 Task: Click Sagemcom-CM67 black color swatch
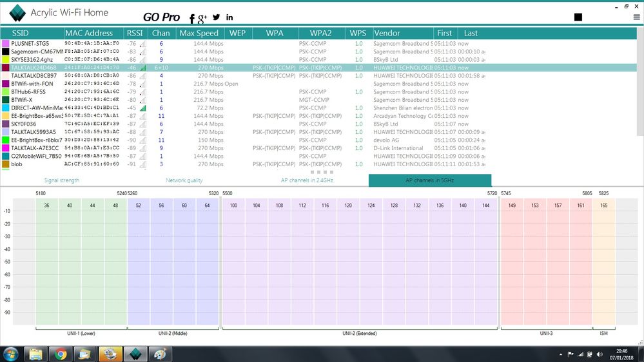click(x=5, y=52)
